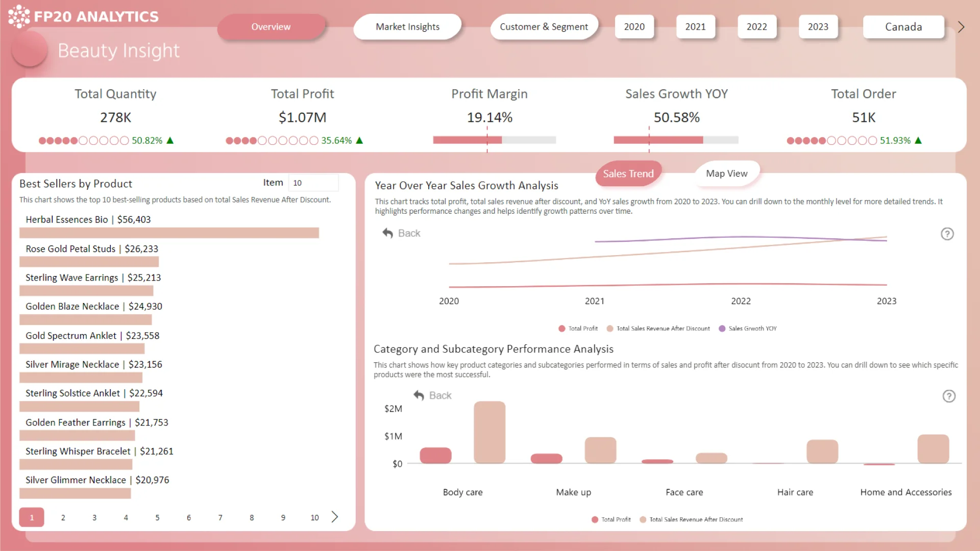Select the Golden Blaze Necklace bar
Viewport: 980px width, 551px height.
tap(85, 319)
